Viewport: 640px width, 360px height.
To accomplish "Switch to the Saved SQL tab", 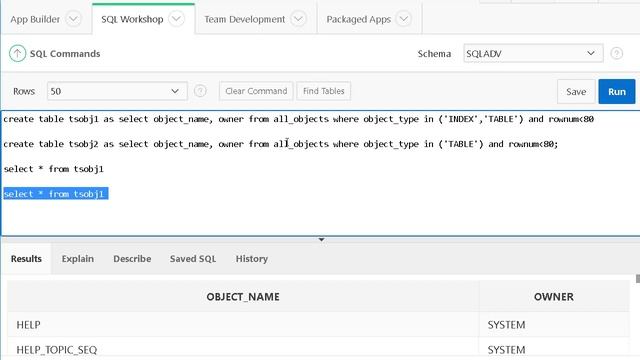I will pyautogui.click(x=193, y=259).
